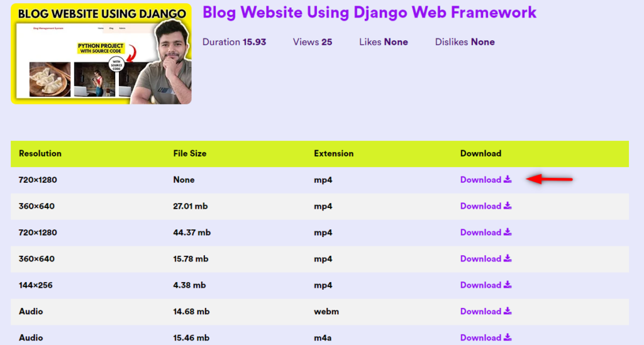Download the 15.46 mb m4a audio
This screenshot has width=644, height=345.
[x=486, y=337]
